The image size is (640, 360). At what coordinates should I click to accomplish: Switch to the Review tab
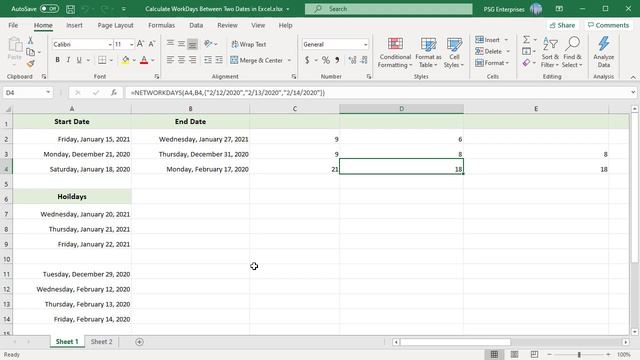coord(227,25)
